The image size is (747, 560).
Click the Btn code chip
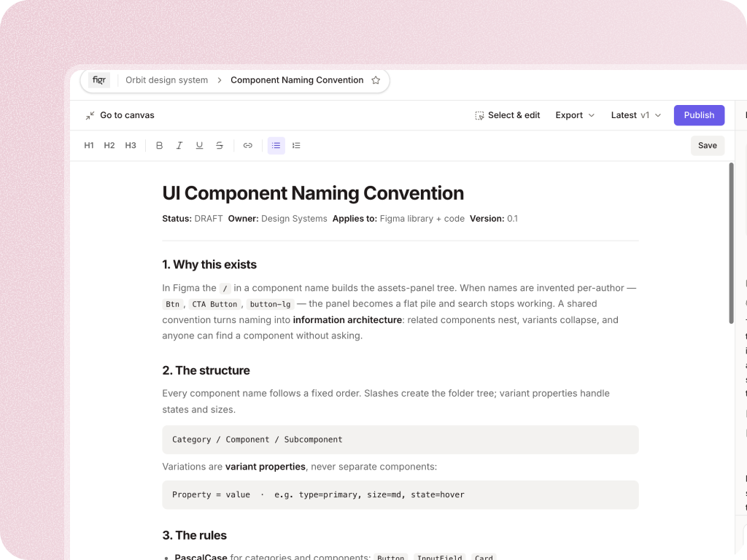click(172, 304)
